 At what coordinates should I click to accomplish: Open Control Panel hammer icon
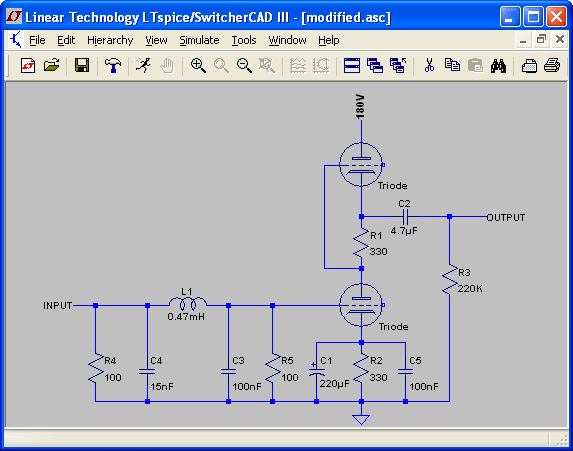[113, 66]
